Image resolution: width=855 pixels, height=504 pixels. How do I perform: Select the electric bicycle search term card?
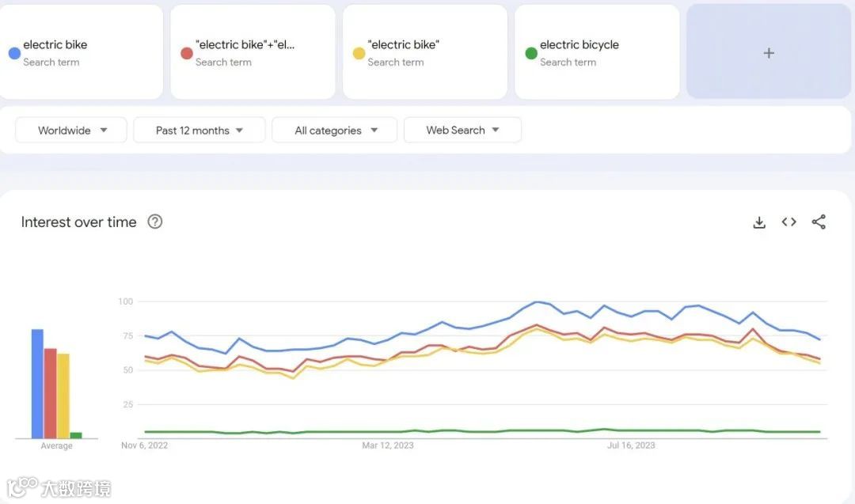tap(597, 51)
